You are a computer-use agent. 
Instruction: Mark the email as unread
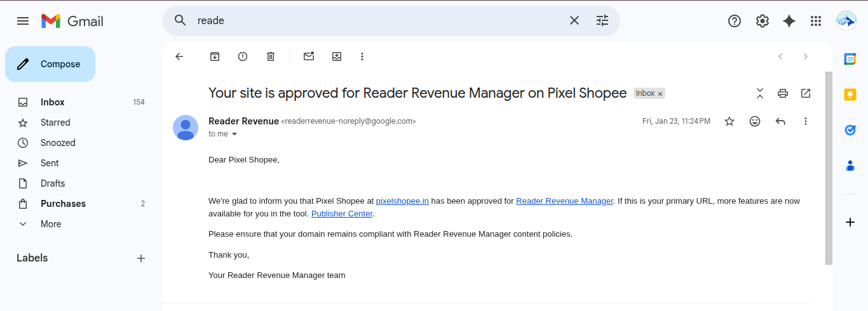(309, 56)
